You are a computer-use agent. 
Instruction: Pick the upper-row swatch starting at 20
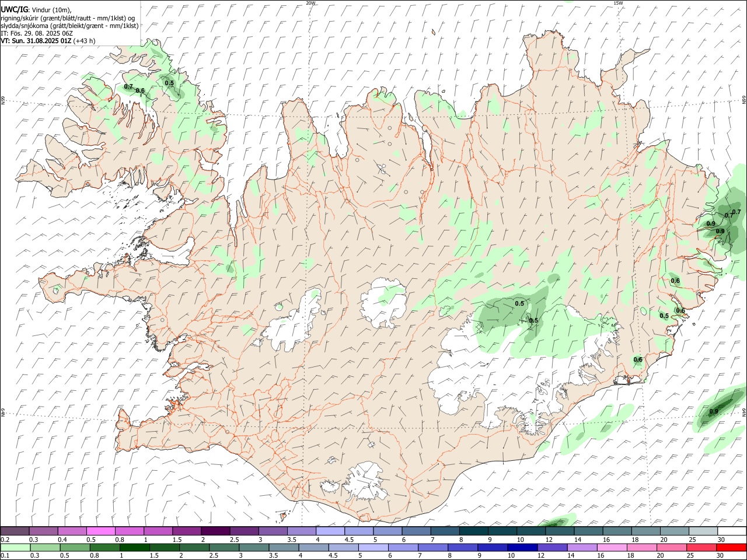point(673,531)
